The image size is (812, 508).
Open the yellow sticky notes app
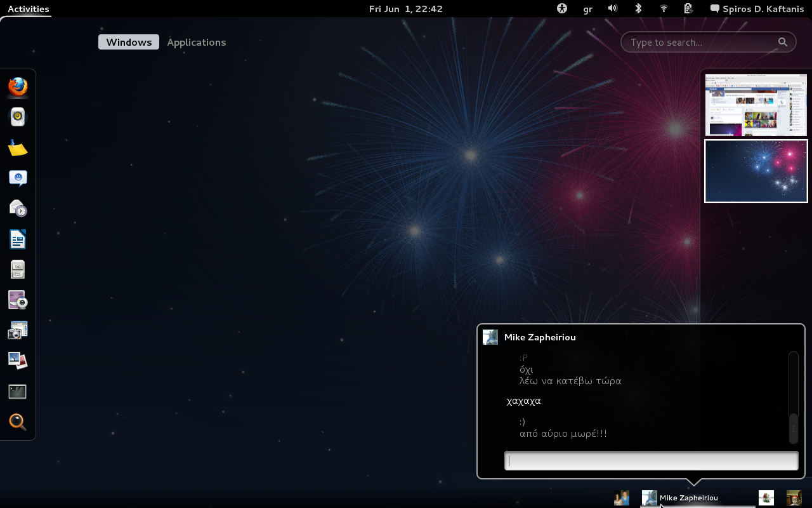(18, 148)
